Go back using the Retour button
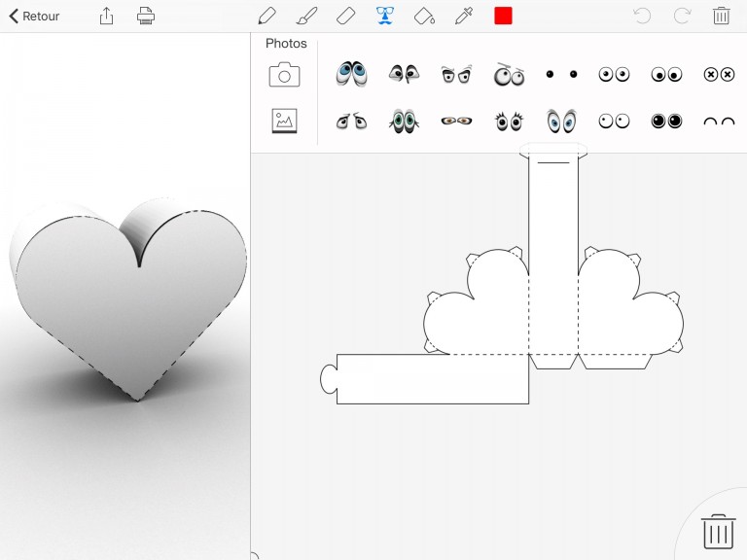Viewport: 747px width, 560px height. [x=35, y=16]
